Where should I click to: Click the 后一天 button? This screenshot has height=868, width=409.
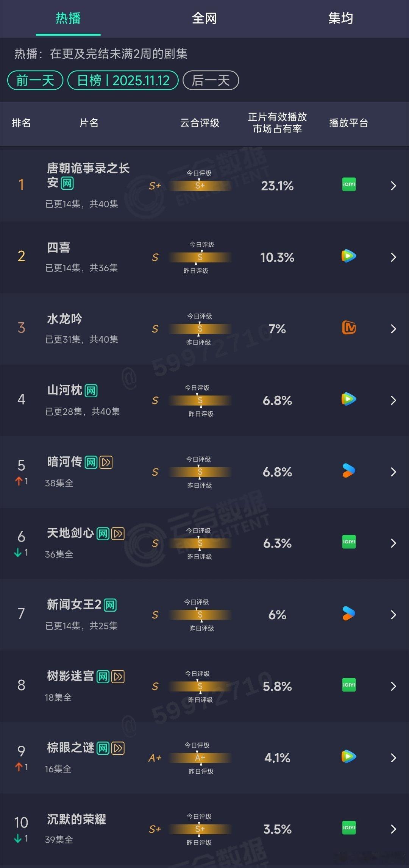211,80
